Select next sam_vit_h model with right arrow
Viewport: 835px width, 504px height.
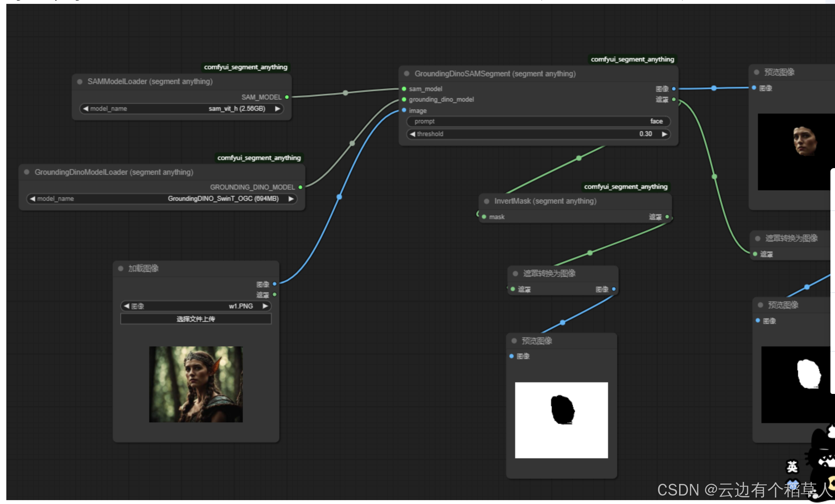point(278,109)
